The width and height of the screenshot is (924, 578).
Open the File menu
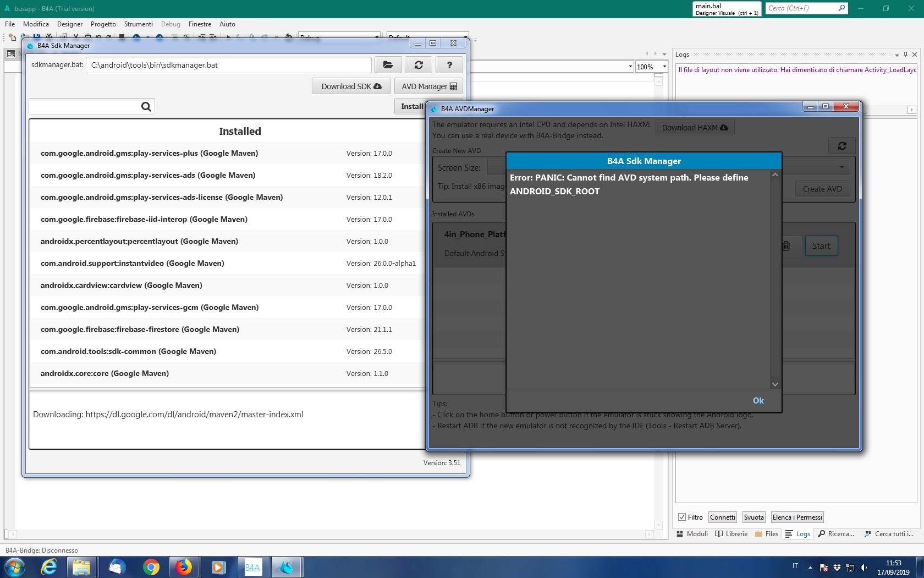click(10, 24)
